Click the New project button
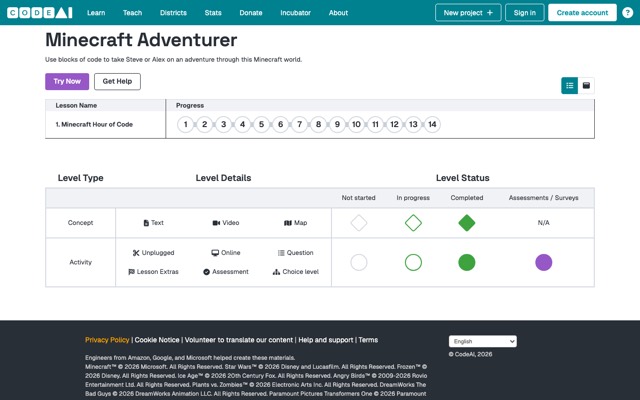 [x=468, y=13]
